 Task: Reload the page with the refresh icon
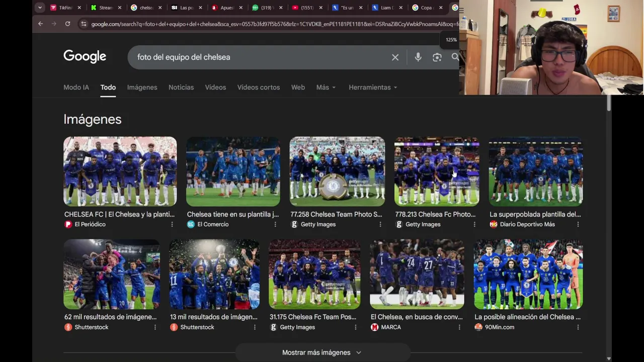click(67, 24)
